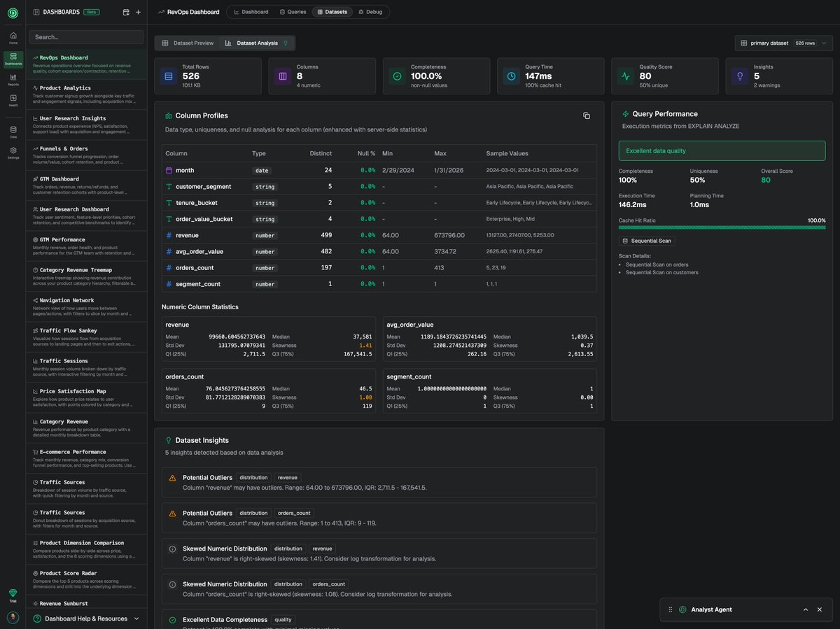Click the month column row

pos(379,170)
